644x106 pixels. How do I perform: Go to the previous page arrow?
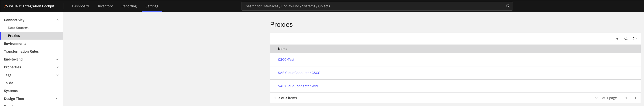[x=626, y=98]
